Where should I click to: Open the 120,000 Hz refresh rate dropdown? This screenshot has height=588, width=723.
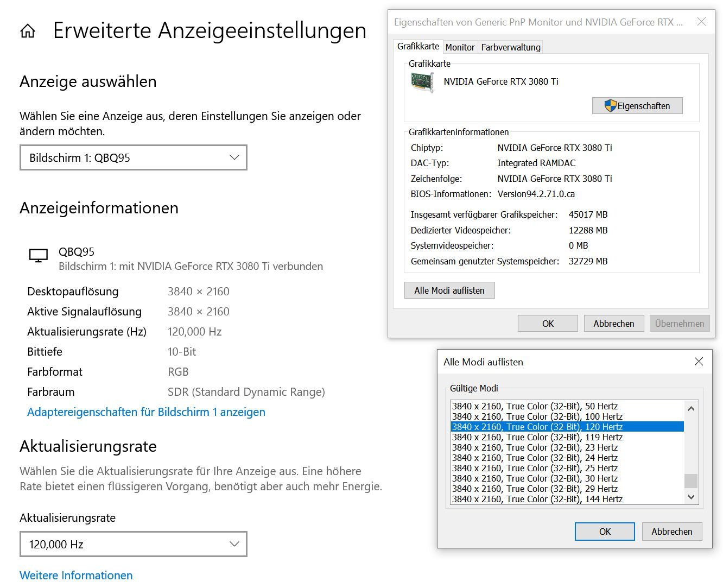(x=134, y=544)
